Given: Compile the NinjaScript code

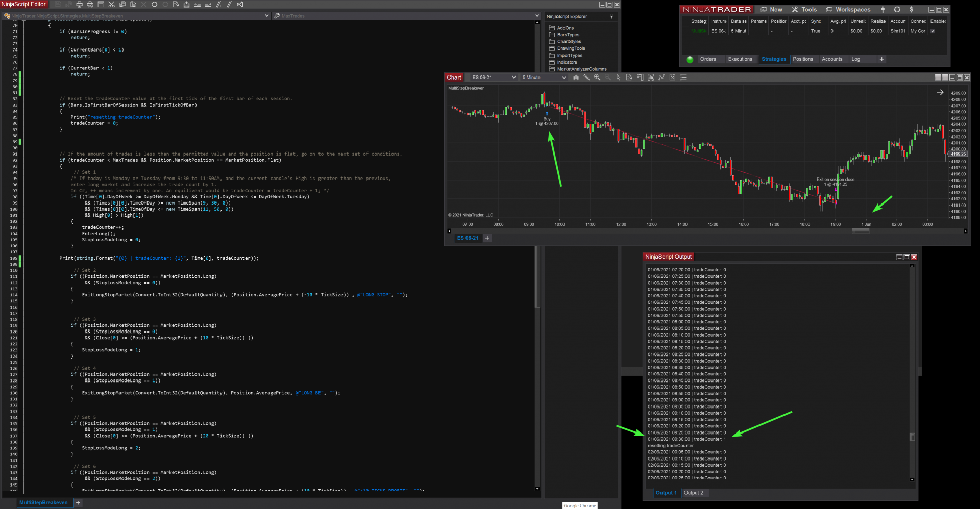Looking at the screenshot, I should click(x=186, y=5).
